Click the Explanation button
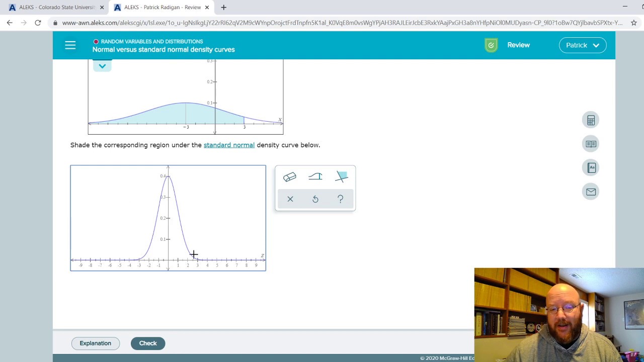644x362 pixels. [95, 343]
